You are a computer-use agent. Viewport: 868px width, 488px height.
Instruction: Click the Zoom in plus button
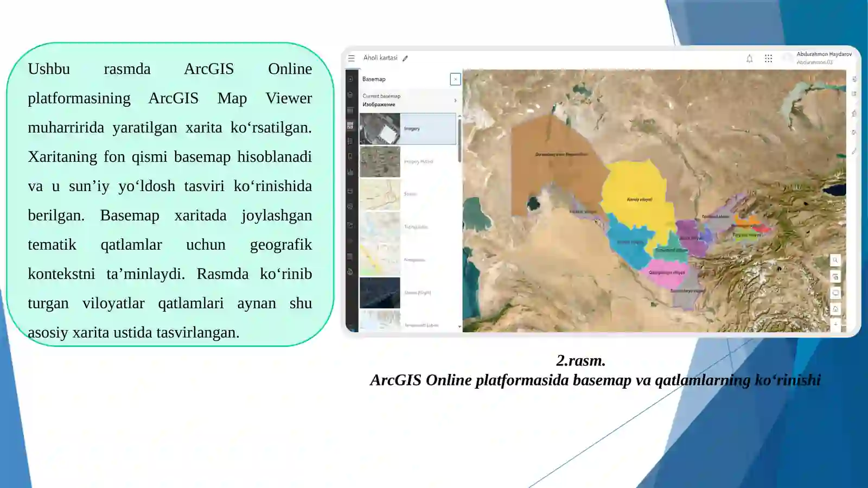835,324
